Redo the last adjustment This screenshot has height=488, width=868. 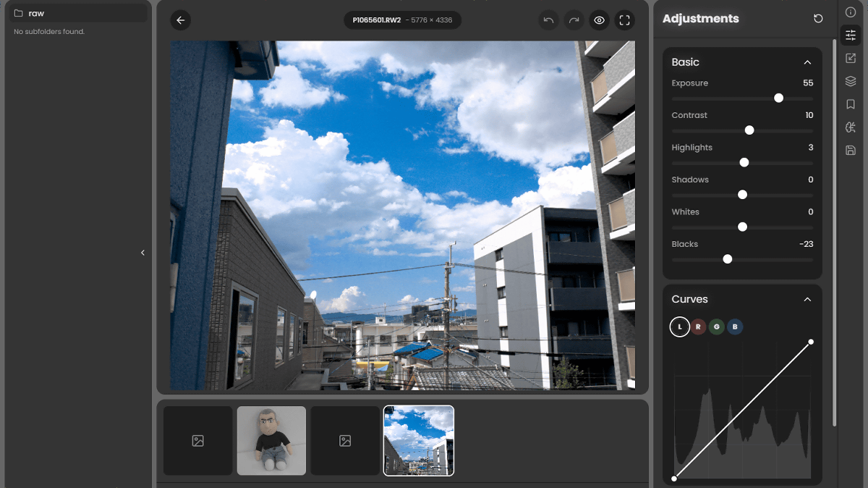[x=574, y=20]
